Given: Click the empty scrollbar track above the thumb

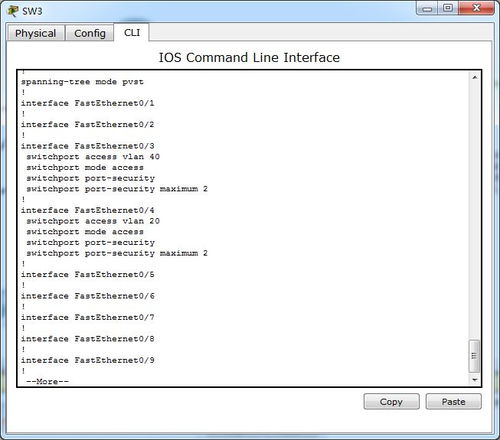Looking at the screenshot, I should point(474,211).
